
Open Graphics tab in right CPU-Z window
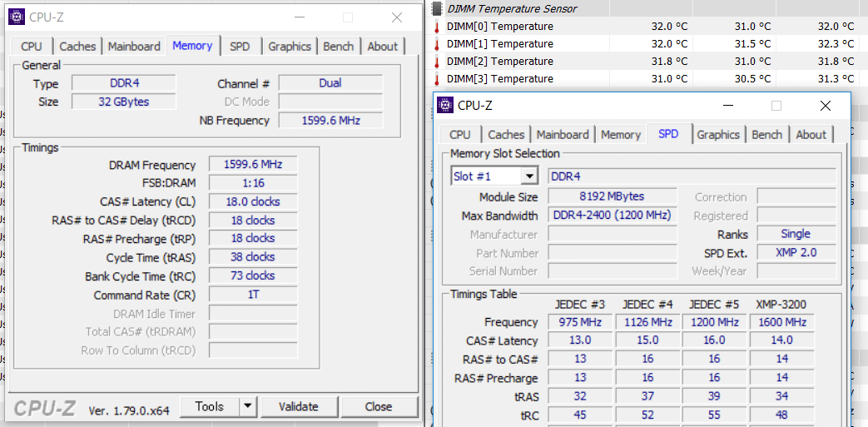718,135
